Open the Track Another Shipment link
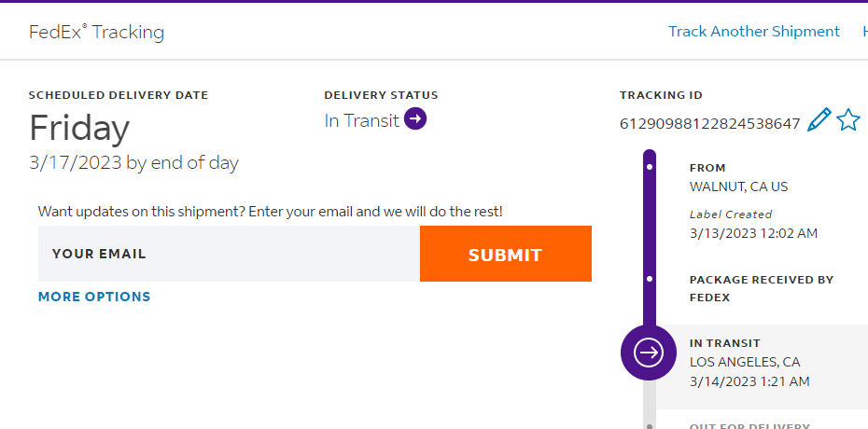 point(753,32)
